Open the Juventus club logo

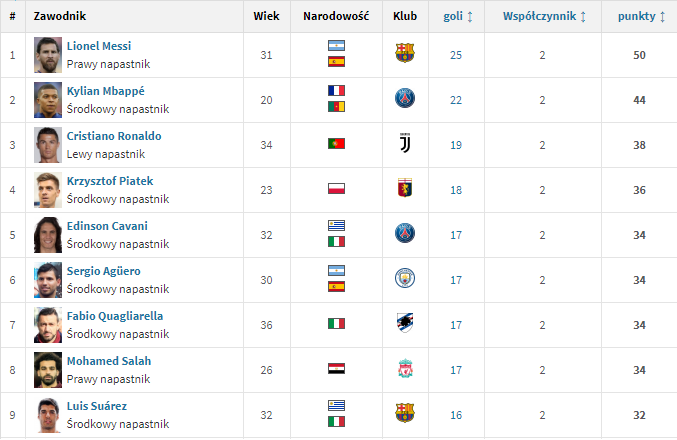(x=405, y=143)
